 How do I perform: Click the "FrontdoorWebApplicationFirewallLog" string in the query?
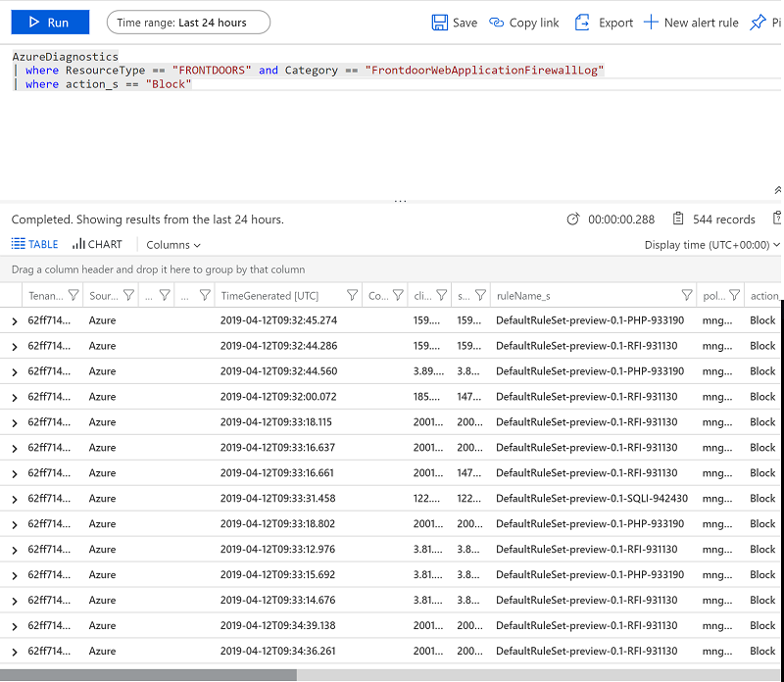click(x=484, y=70)
